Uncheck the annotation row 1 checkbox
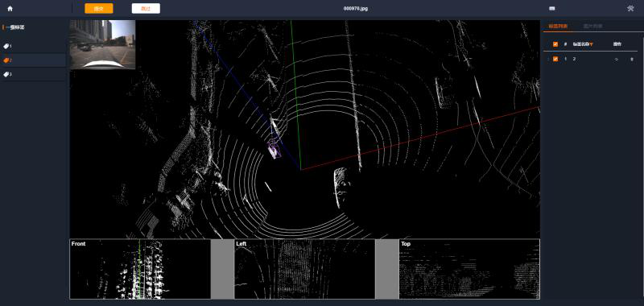Screen dimensions: 644x306 pos(555,59)
